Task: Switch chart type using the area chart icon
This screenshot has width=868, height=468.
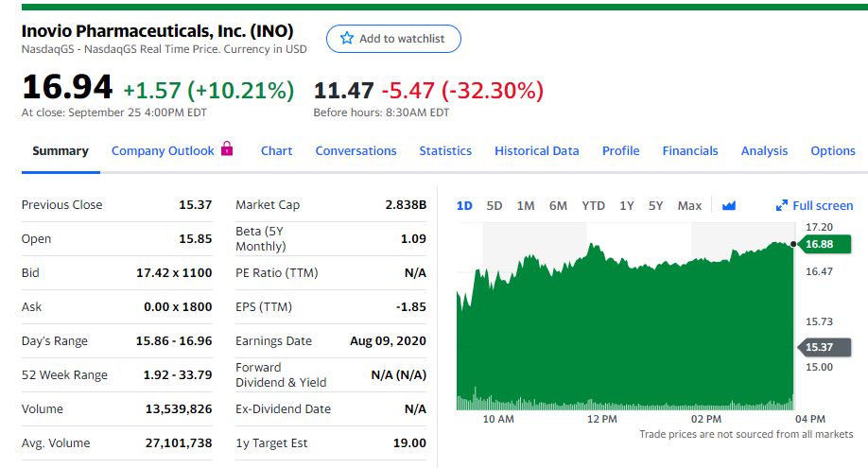Action: 728,205
